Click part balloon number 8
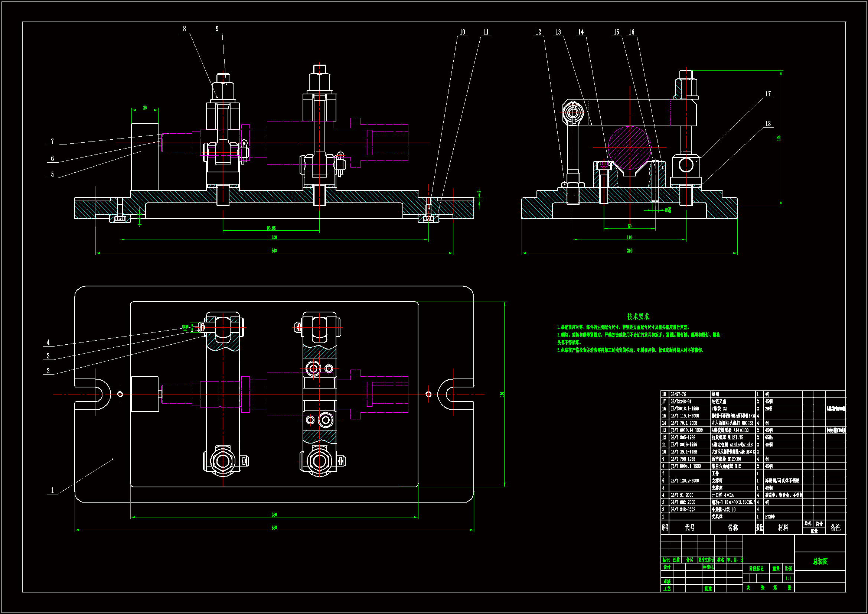The width and height of the screenshot is (868, 614). coord(184,29)
